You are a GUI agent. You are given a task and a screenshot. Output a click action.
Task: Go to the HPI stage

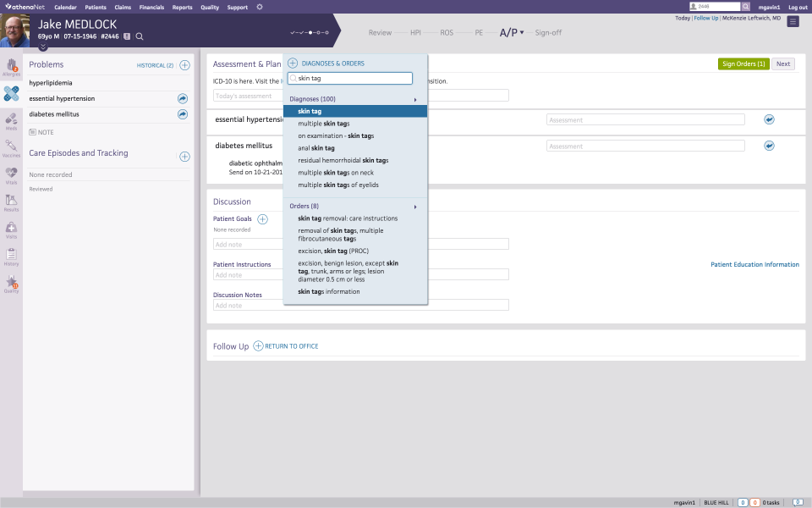[x=415, y=33]
